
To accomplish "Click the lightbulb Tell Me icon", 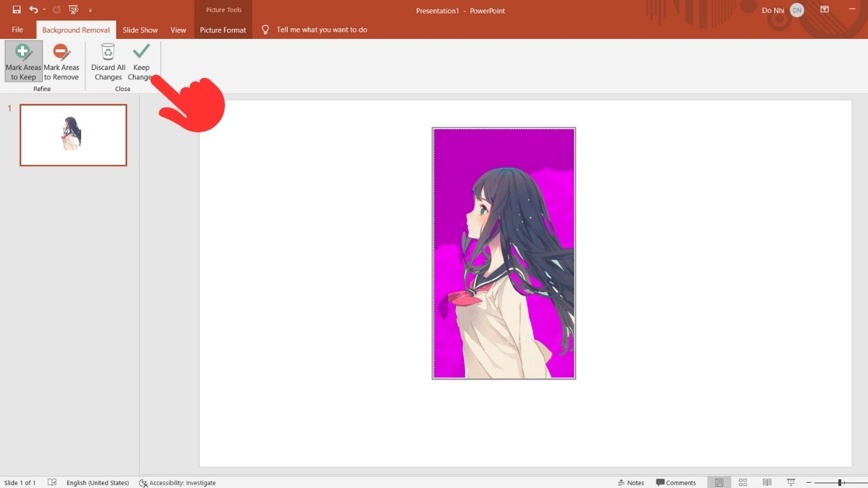I will pyautogui.click(x=265, y=30).
